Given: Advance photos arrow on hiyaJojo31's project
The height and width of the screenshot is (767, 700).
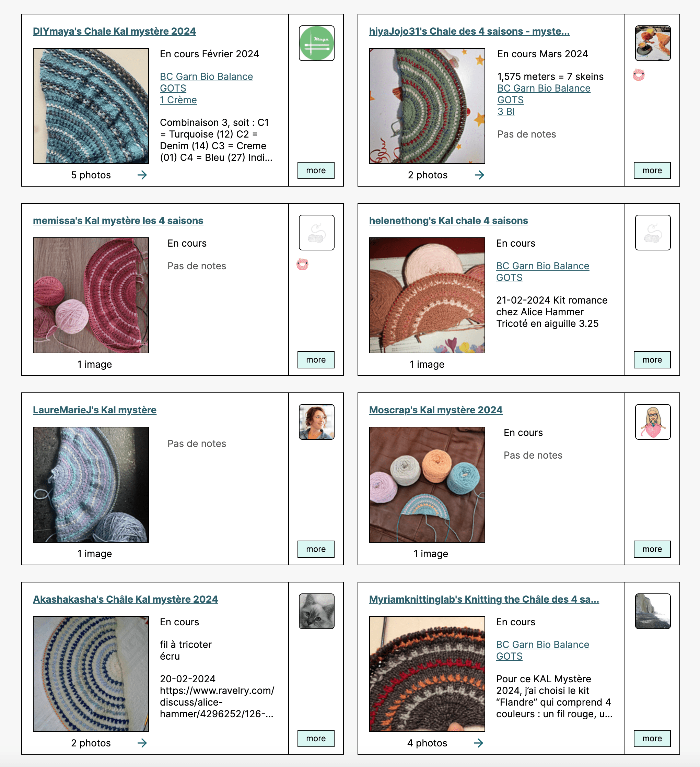Looking at the screenshot, I should pos(479,175).
